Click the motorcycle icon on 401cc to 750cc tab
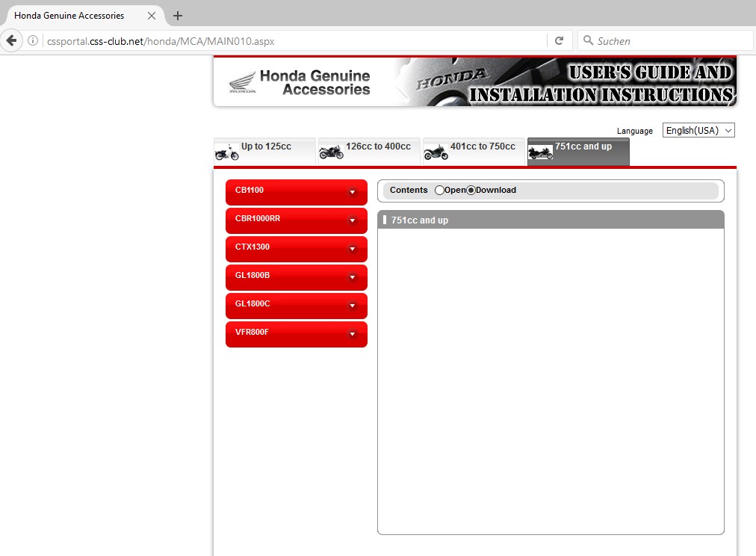 pos(436,152)
